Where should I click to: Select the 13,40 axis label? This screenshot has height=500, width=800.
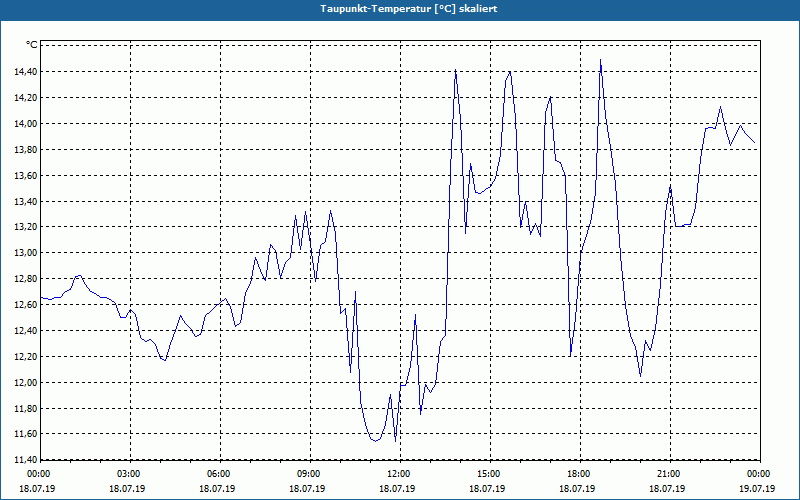tap(26, 202)
